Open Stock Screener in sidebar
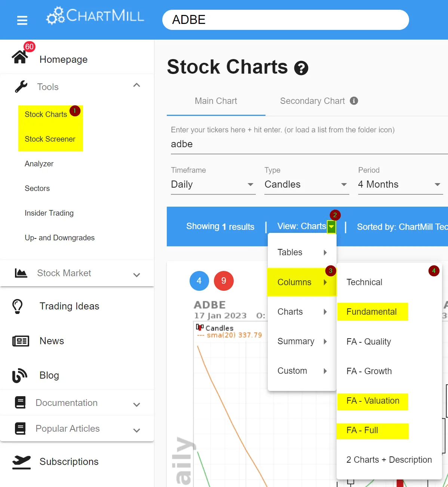Viewport: 448px width, 487px height. pyautogui.click(x=50, y=139)
